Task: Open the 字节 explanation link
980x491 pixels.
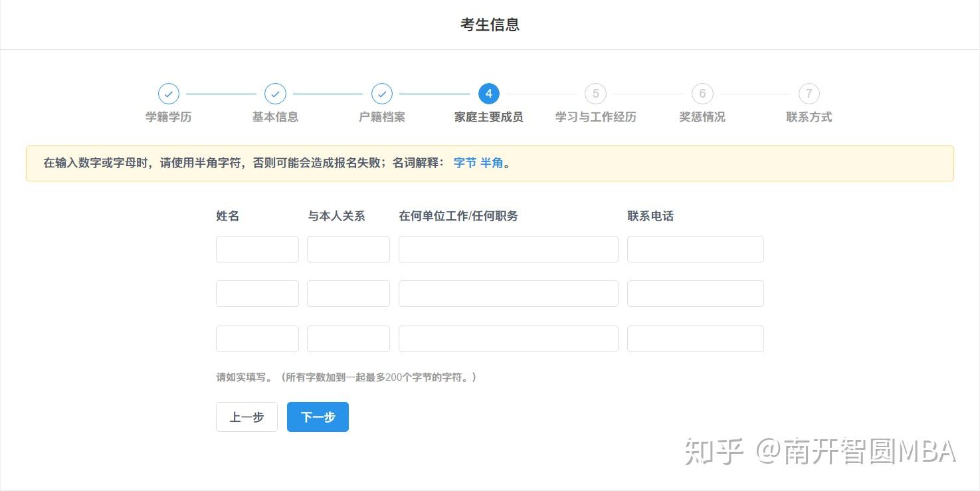Action: 465,163
